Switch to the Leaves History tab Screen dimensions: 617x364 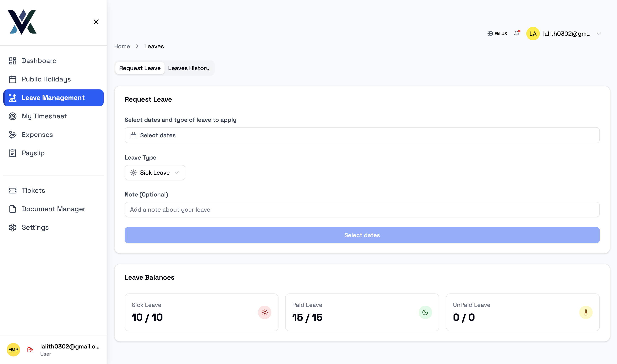[189, 68]
